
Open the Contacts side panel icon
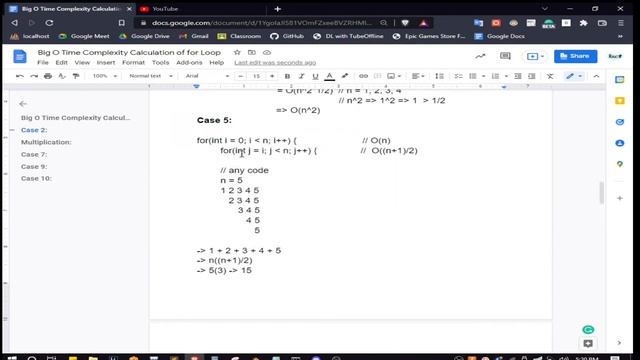620,143
